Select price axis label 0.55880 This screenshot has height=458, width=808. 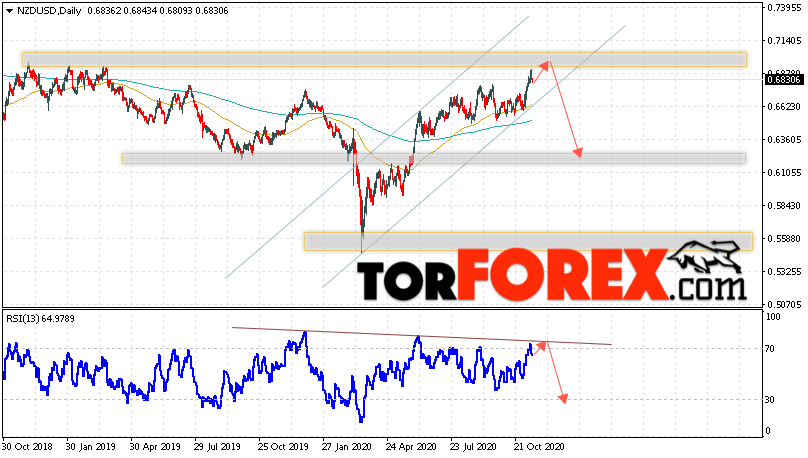point(784,239)
